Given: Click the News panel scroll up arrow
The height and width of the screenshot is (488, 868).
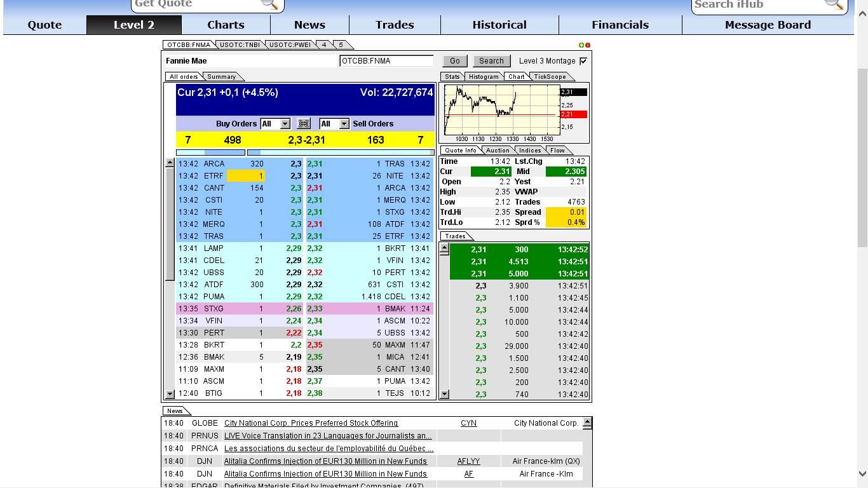Looking at the screenshot, I should (x=587, y=423).
